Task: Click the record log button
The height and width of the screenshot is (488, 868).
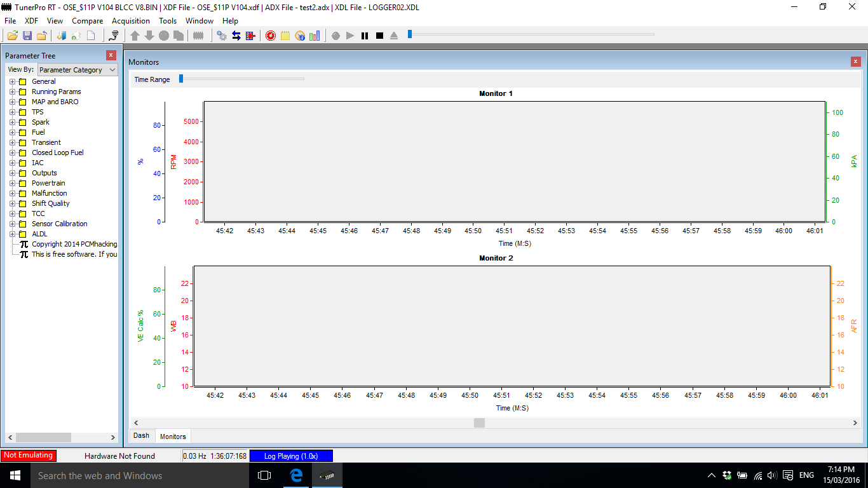Action: click(x=336, y=36)
